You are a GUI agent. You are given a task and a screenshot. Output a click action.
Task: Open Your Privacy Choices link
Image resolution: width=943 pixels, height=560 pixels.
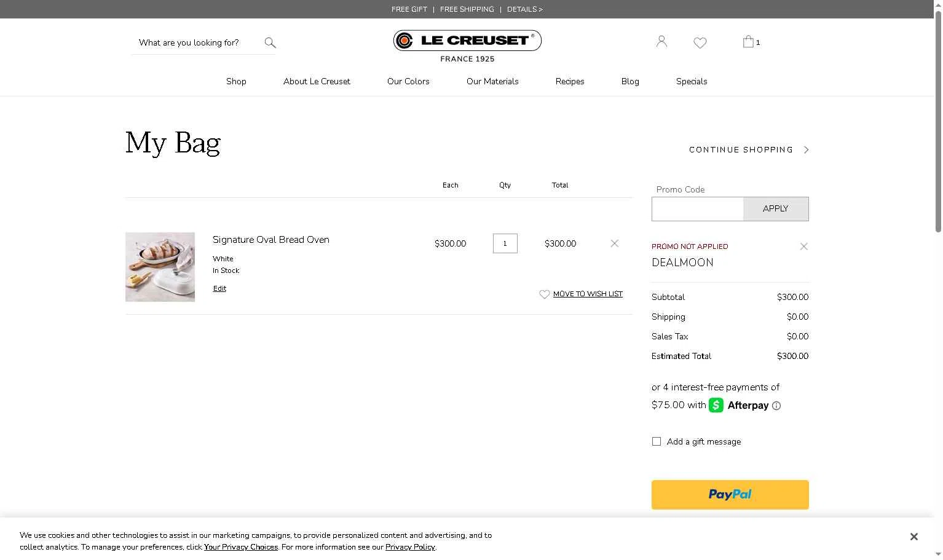coord(241,547)
